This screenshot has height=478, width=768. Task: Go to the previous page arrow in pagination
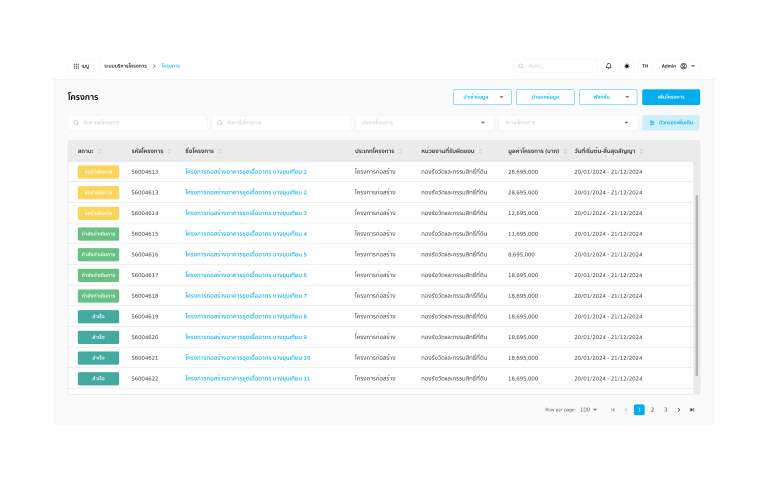point(626,410)
